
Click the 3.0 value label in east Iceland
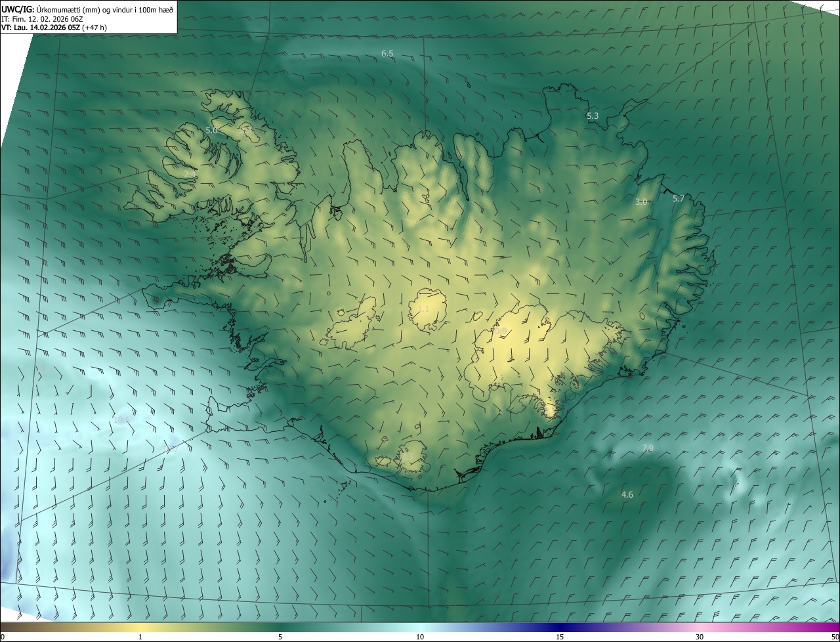click(641, 202)
